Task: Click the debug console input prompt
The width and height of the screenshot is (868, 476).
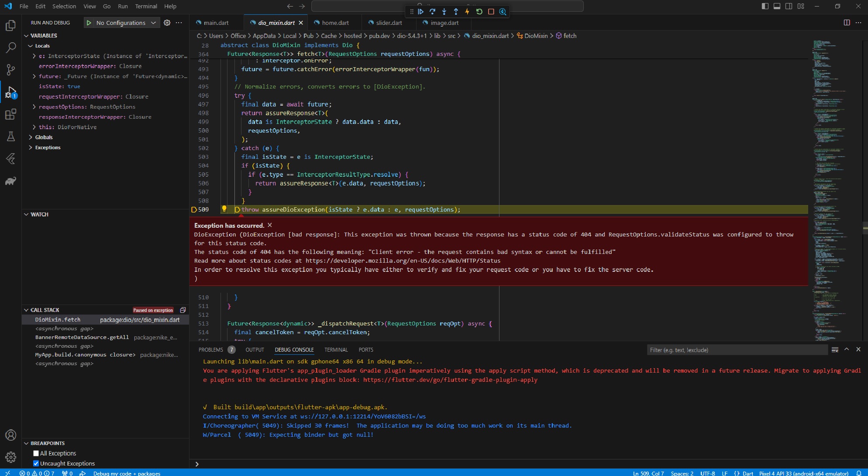Action: coord(528,464)
